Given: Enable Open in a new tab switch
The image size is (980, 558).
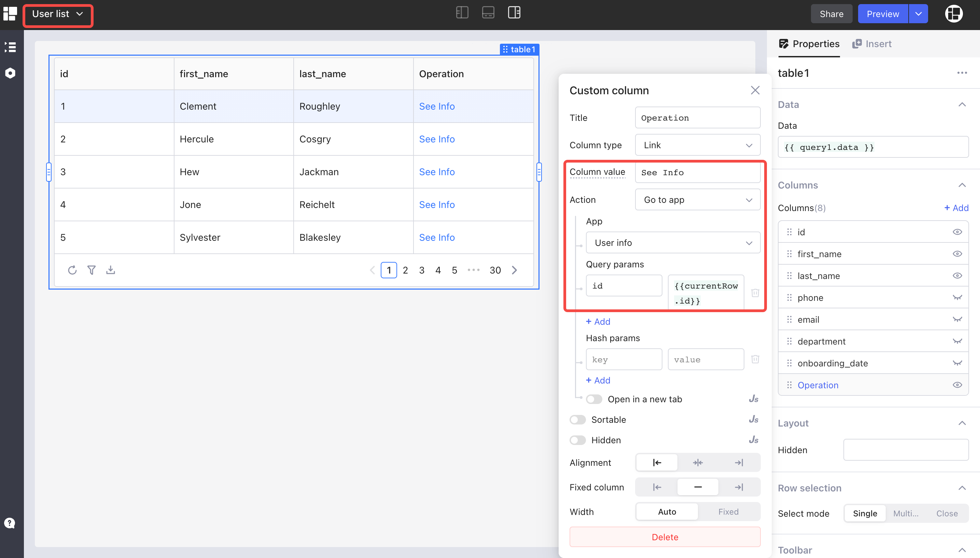Looking at the screenshot, I should (594, 399).
